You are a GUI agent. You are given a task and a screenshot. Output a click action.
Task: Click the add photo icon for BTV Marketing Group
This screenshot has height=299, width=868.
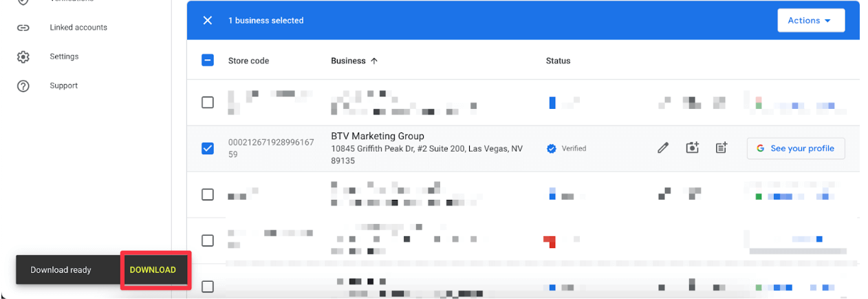tap(692, 148)
